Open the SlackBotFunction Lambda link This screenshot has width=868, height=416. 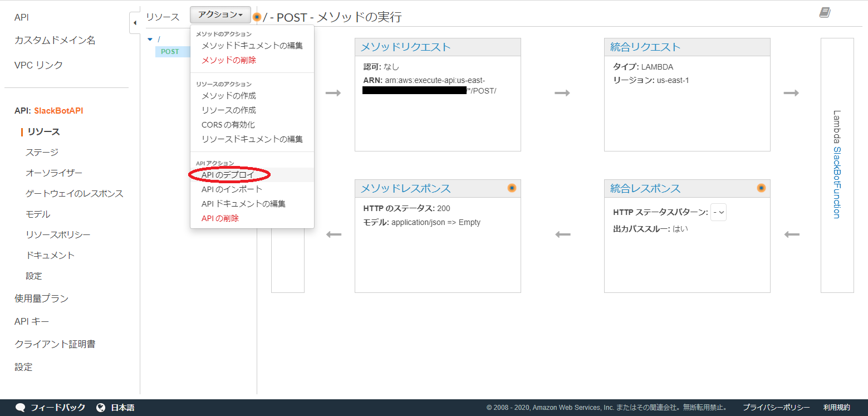point(836,183)
